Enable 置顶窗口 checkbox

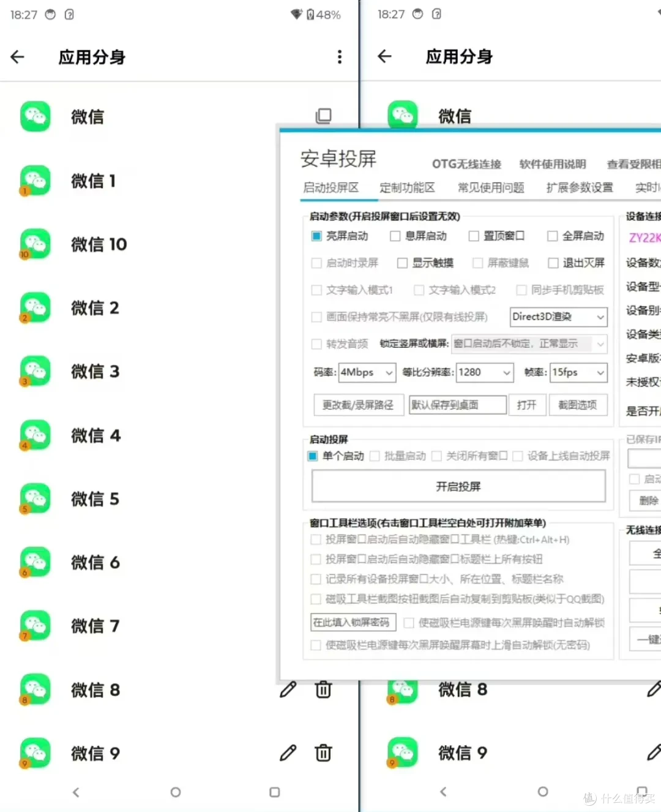[x=474, y=236]
